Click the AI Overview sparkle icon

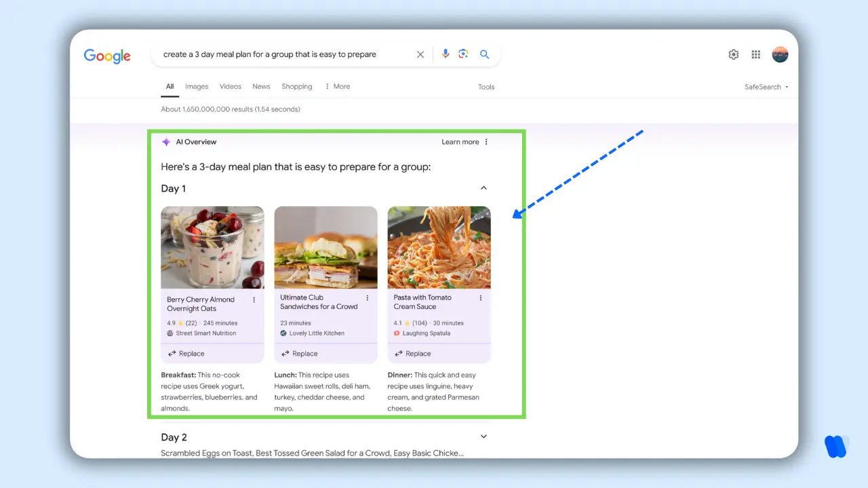tap(166, 142)
